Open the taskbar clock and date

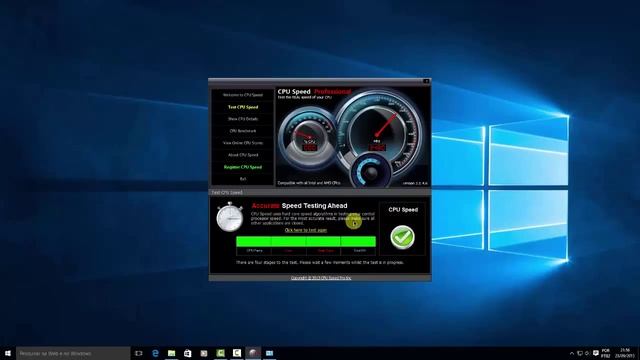(625, 353)
